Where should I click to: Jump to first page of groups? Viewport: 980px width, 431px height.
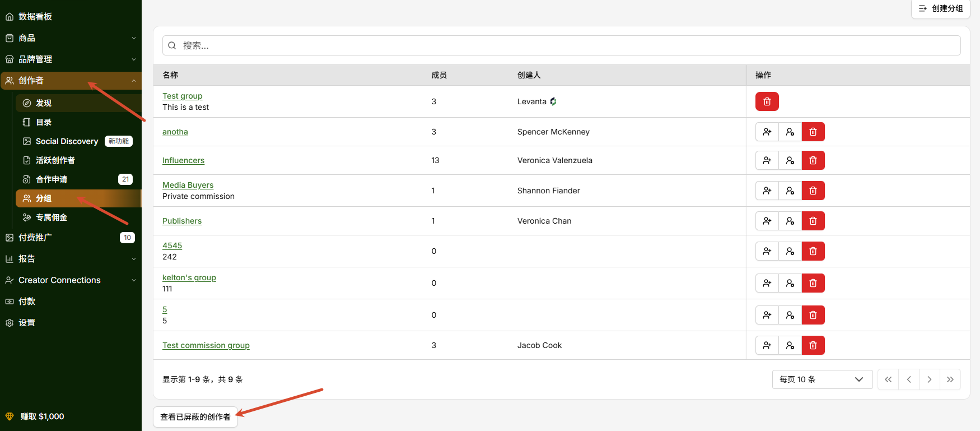pyautogui.click(x=888, y=379)
